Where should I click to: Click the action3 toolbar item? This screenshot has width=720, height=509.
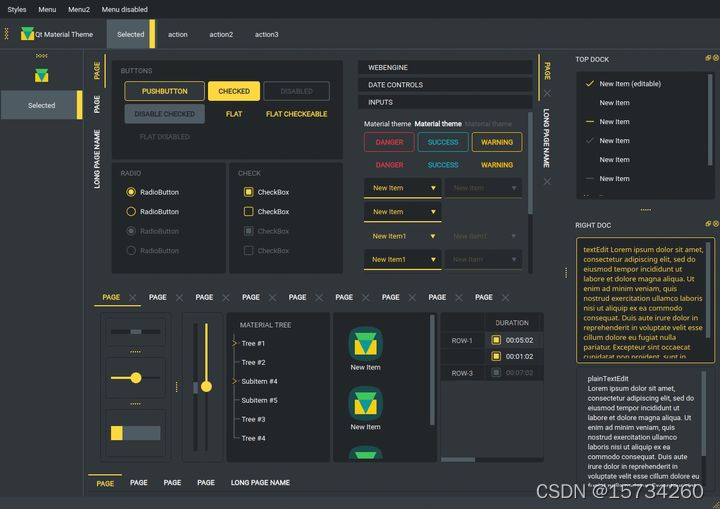[266, 34]
